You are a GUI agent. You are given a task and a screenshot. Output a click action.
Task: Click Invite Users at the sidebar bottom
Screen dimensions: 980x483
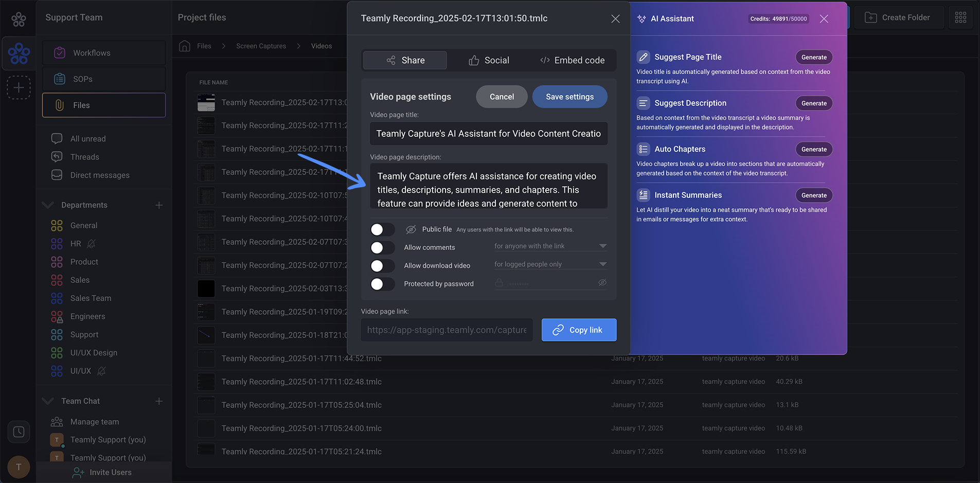[x=102, y=472]
